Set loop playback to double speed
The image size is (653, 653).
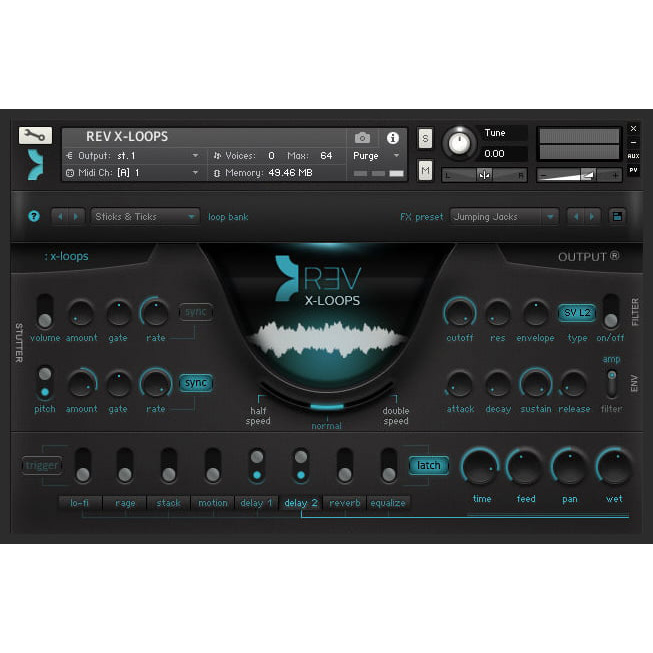[x=396, y=416]
